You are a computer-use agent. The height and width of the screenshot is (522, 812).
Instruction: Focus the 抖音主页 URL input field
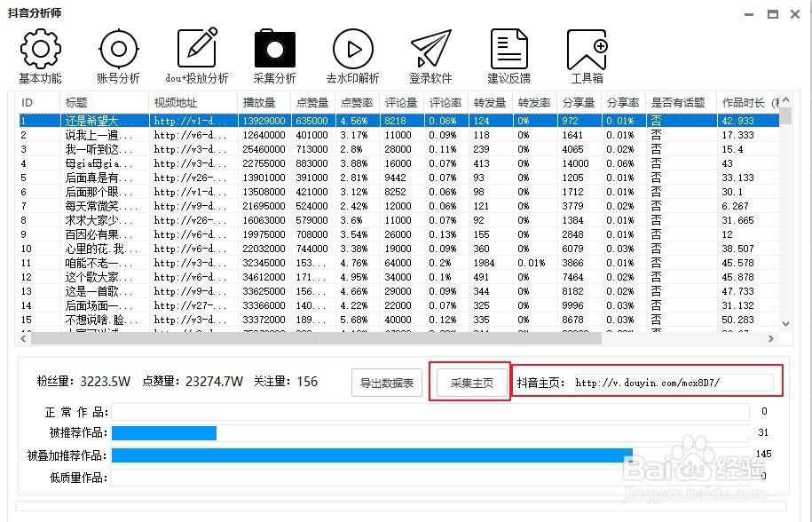pyautogui.click(x=674, y=383)
